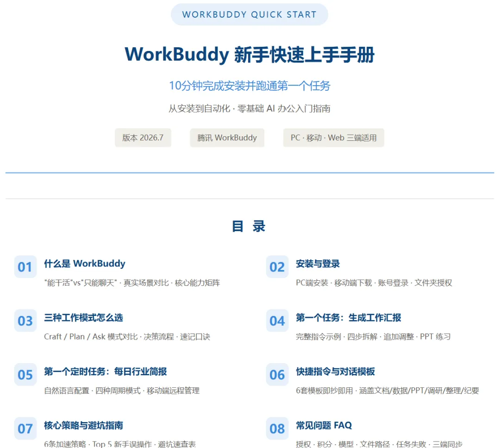Open chapter 核心策略与避坑指南
500x448 pixels.
coord(83,425)
